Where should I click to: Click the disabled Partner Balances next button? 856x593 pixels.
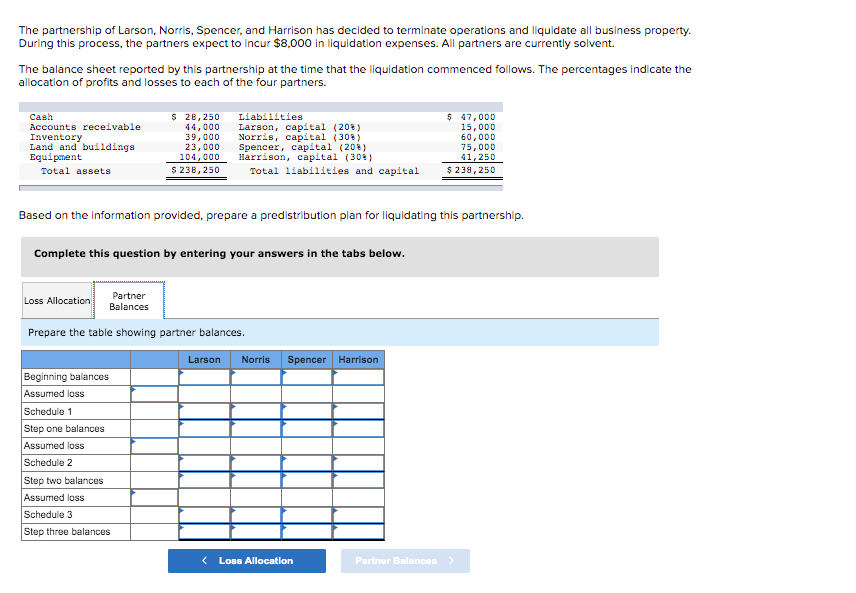[405, 561]
